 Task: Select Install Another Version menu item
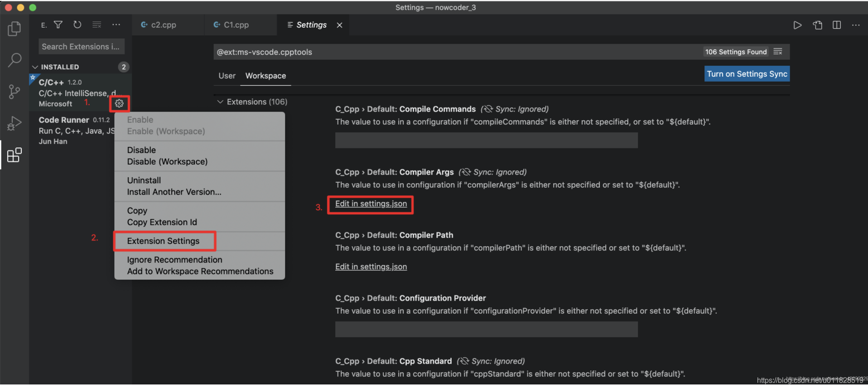[174, 192]
